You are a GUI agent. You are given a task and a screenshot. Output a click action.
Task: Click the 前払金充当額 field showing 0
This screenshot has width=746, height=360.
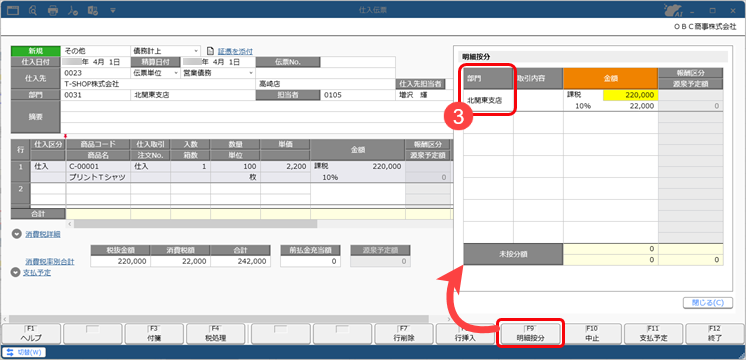point(310,261)
